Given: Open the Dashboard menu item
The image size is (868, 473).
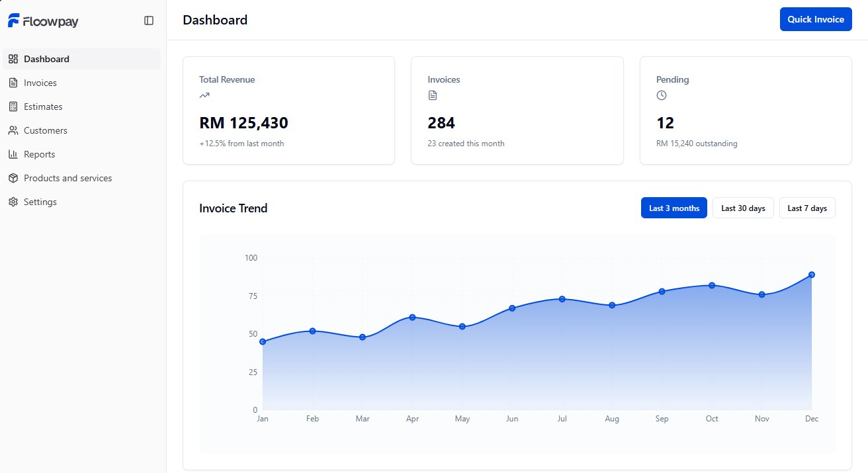Looking at the screenshot, I should pyautogui.click(x=82, y=59).
